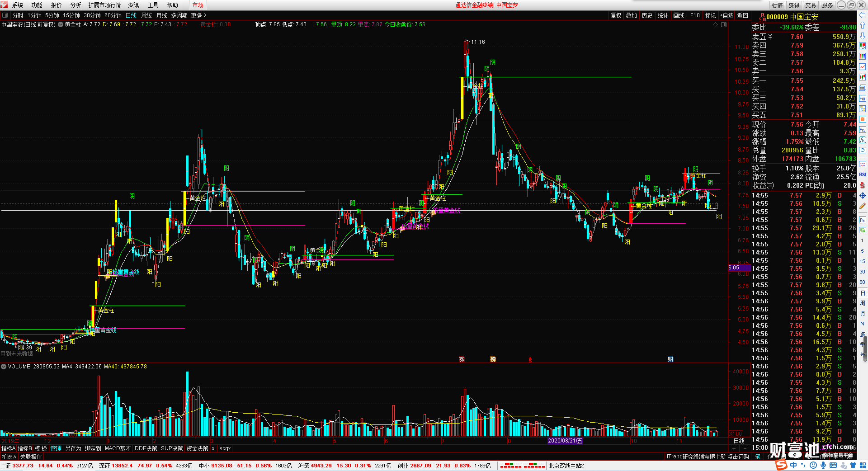Click the green refresh icon in sidebar
868x471 pixels.
point(863,230)
